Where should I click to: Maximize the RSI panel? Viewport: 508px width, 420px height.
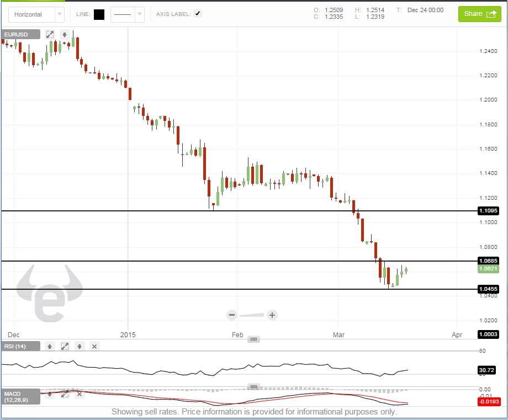[x=65, y=347]
